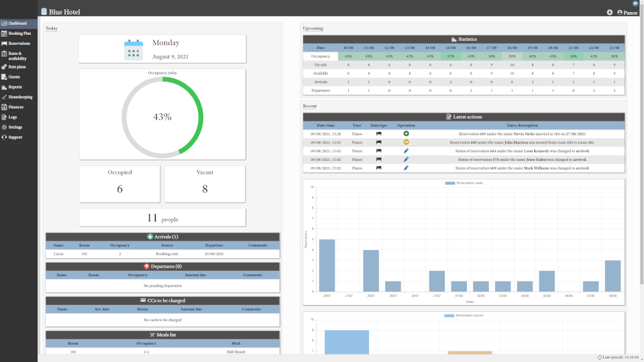
Task: Click the blue chat icon at top right
Action: pyautogui.click(x=635, y=3)
